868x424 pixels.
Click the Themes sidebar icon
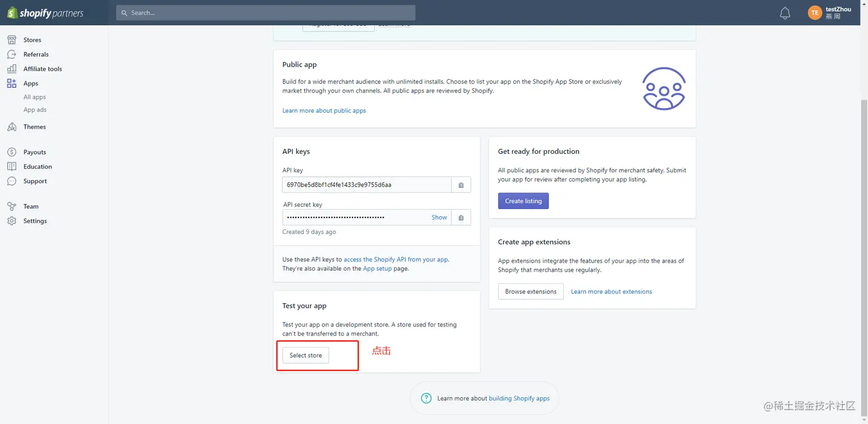tap(11, 127)
